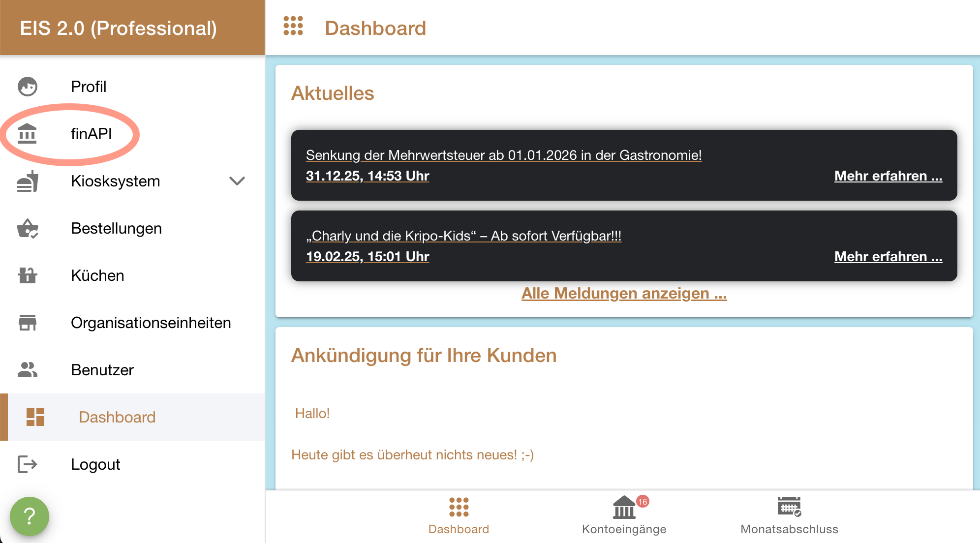The image size is (980, 543).
Task: Click the Logout exit icon
Action: [28, 464]
